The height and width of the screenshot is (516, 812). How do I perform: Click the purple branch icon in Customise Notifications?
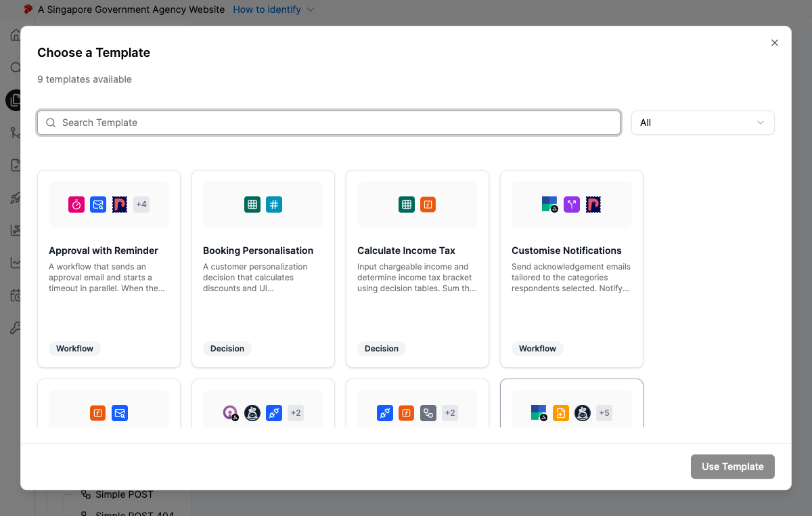click(x=572, y=205)
